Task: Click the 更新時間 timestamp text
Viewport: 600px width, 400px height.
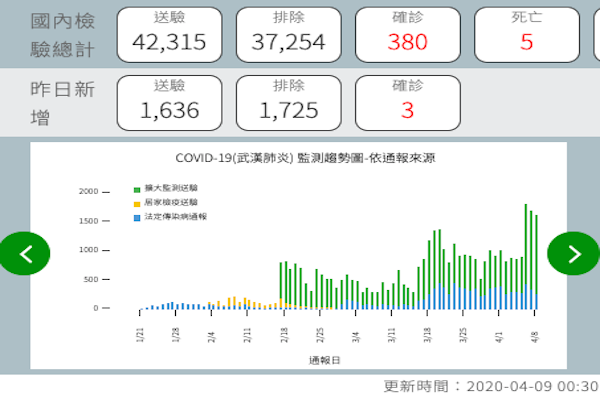Action: click(x=491, y=386)
